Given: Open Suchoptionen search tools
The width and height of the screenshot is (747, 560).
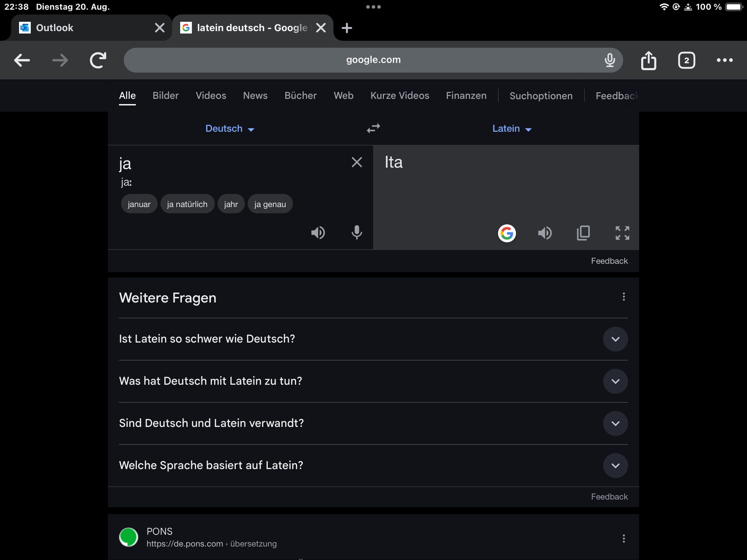Looking at the screenshot, I should point(541,96).
